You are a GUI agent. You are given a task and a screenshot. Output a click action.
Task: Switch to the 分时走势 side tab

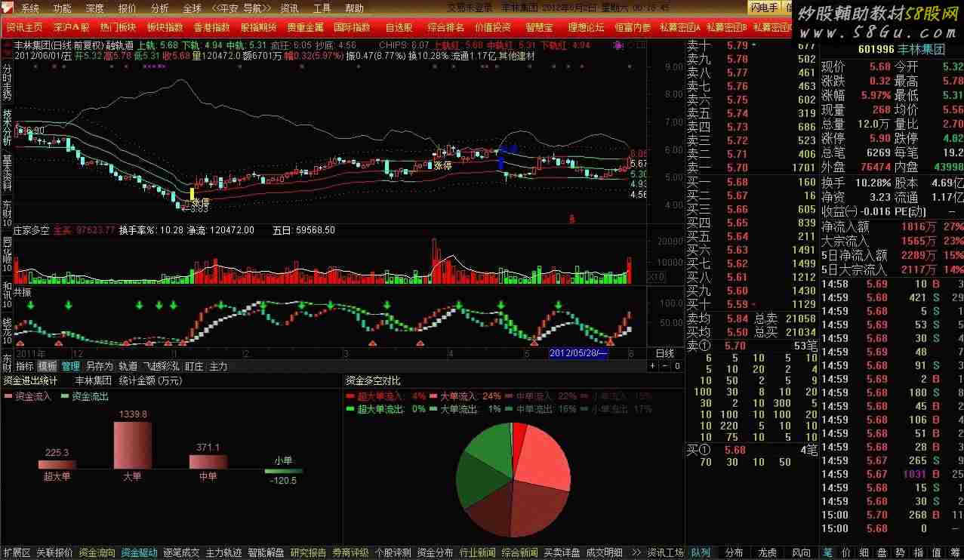tap(7, 82)
